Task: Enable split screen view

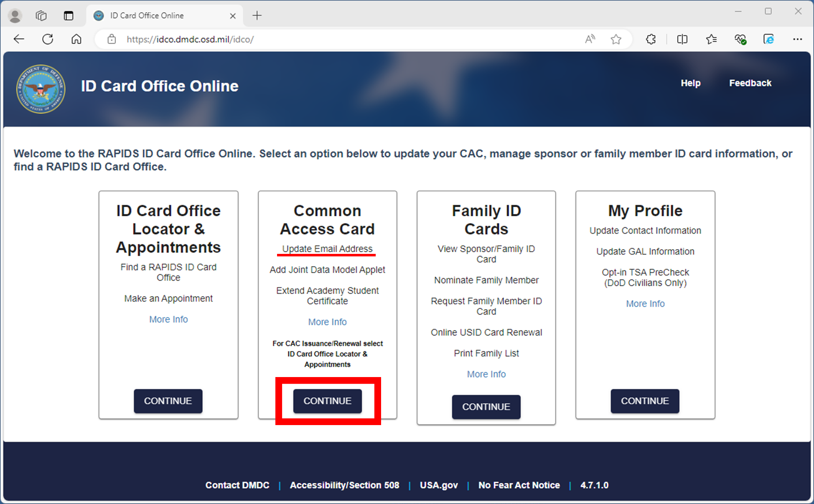Action: pos(682,39)
